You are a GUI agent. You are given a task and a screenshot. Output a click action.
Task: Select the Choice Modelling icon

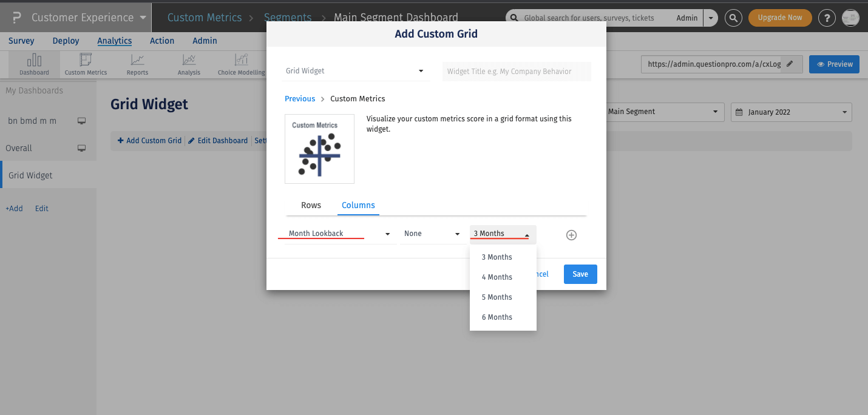pyautogui.click(x=240, y=64)
